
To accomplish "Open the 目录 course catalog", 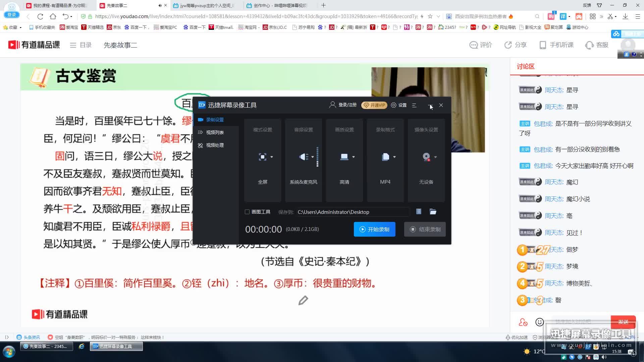I will [x=80, y=45].
